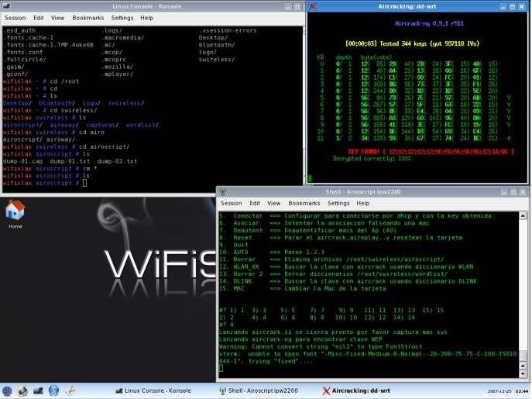This screenshot has width=532, height=399.
Task: Click the Airoscript Shell window title icon
Action: tap(222, 192)
